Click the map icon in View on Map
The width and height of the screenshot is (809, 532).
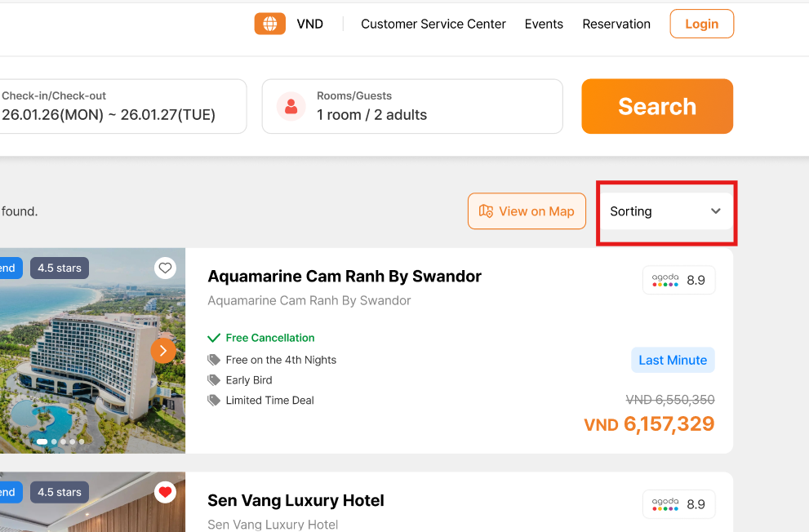(x=486, y=211)
